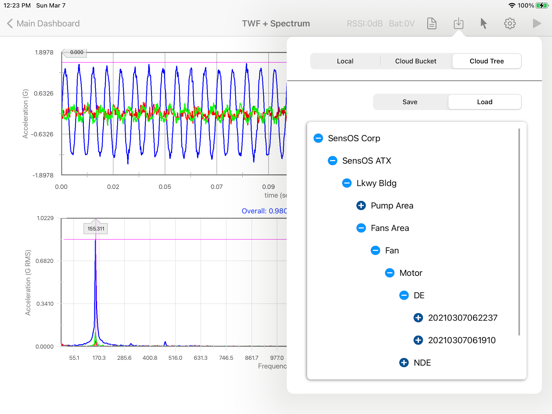This screenshot has width=552, height=414.
Task: Click the Overall value readout
Action: [x=264, y=211]
